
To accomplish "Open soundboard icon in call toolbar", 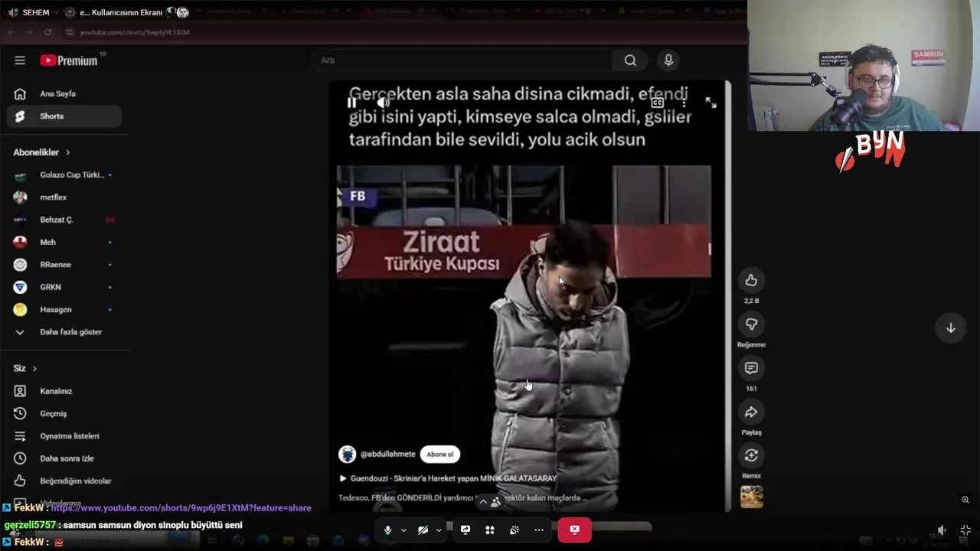I will click(x=514, y=530).
